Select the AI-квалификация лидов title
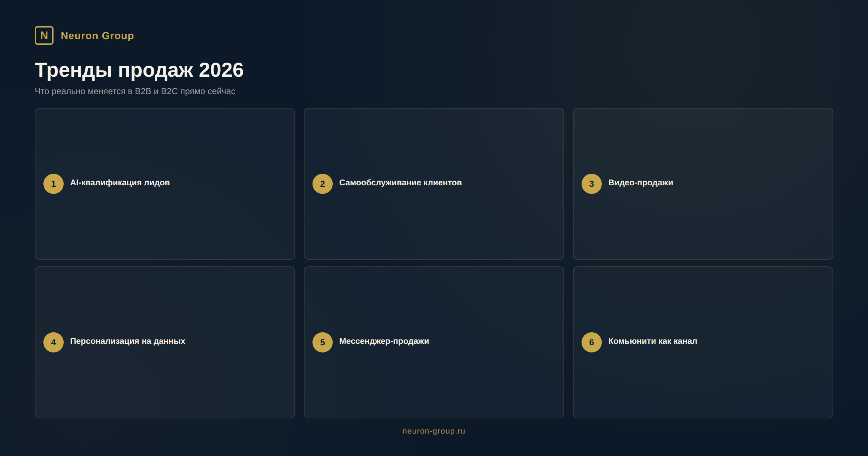This screenshot has width=868, height=456. click(120, 183)
